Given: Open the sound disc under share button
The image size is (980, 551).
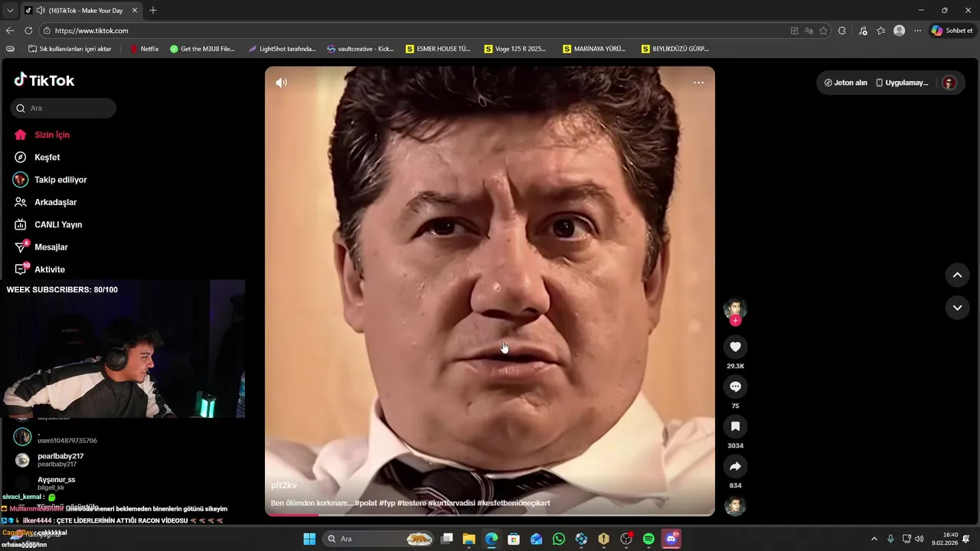Looking at the screenshot, I should click(735, 506).
